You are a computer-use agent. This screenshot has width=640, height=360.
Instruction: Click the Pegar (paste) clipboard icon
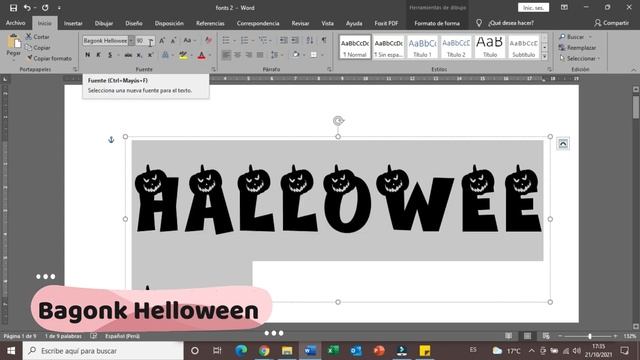(13, 42)
